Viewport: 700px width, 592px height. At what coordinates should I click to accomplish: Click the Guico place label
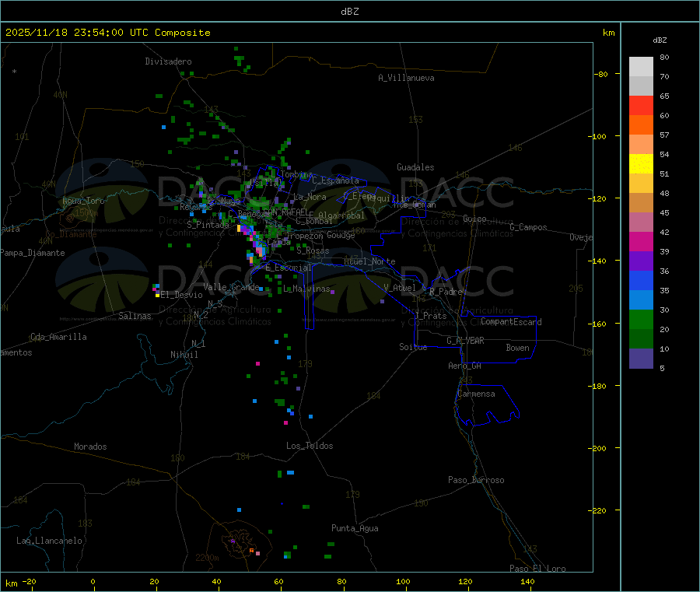474,219
